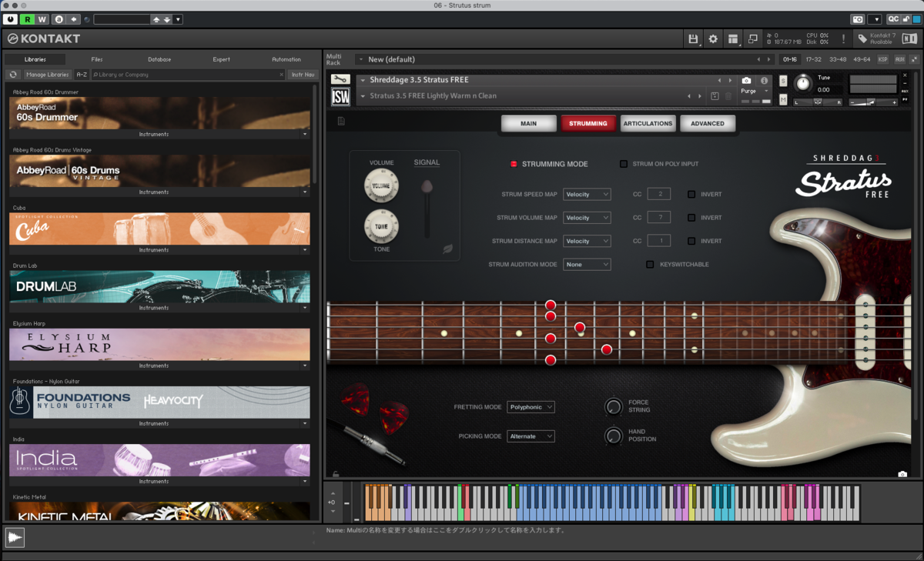Click the Strum Speed Map CC value field
Image resolution: width=924 pixels, height=561 pixels.
[x=659, y=194]
